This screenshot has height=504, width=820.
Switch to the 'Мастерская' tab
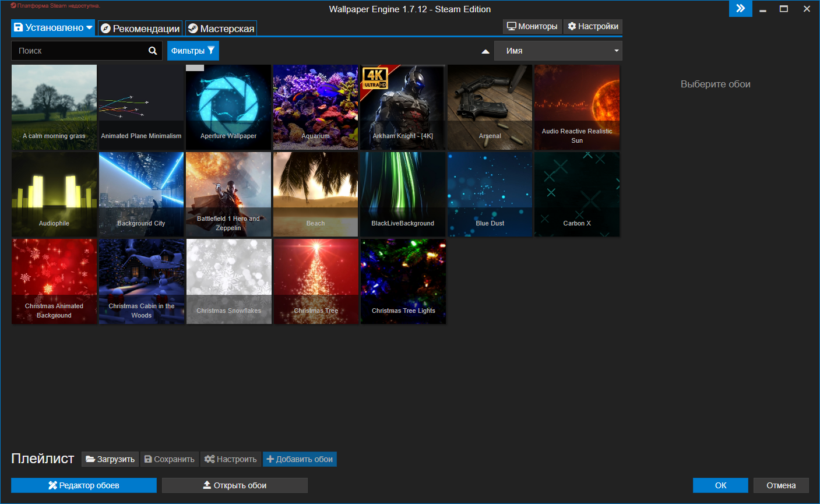[221, 28]
